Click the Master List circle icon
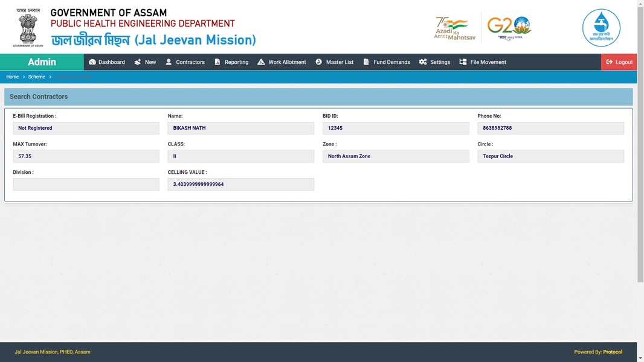 point(319,62)
